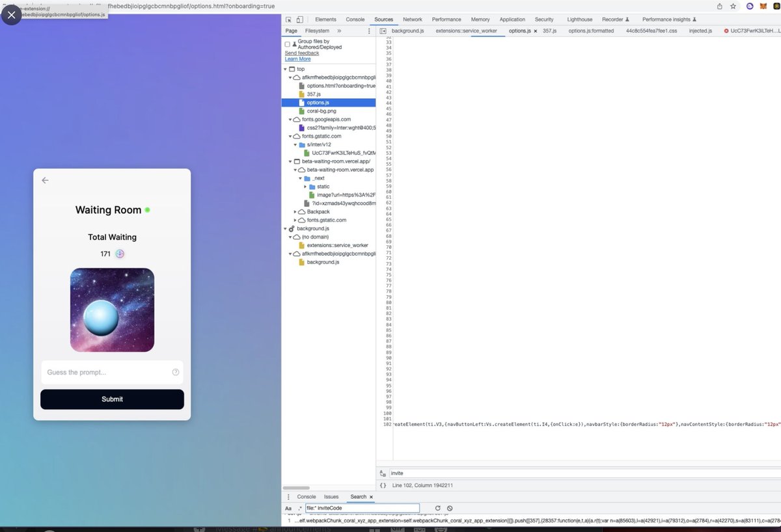Click the inviteCode search input
This screenshot has height=532, width=781.
363,508
